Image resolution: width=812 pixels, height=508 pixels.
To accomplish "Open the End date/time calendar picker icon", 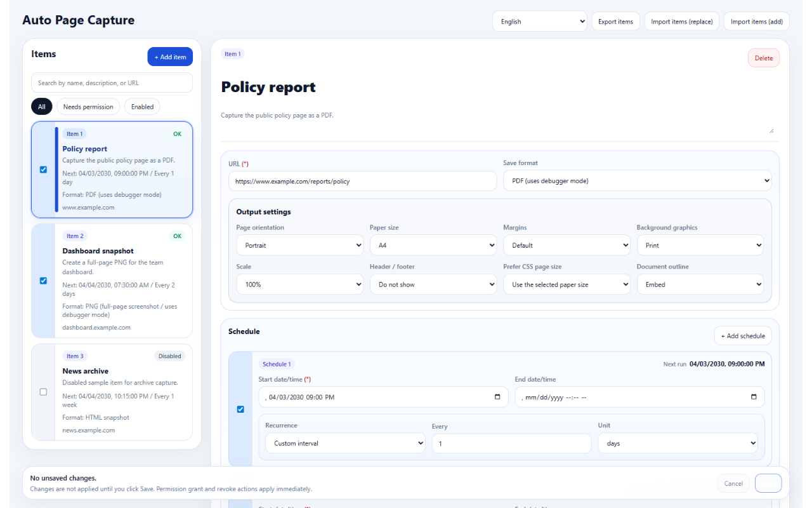I will (x=754, y=397).
